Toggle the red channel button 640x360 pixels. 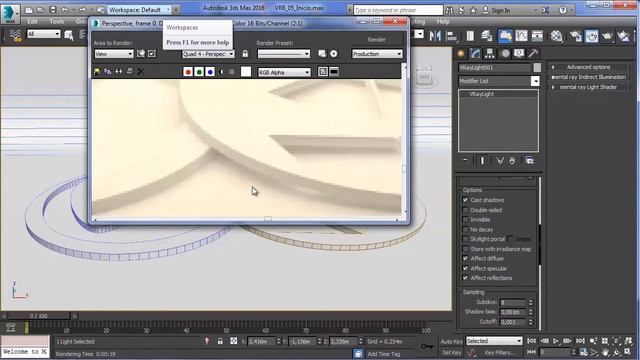point(188,72)
